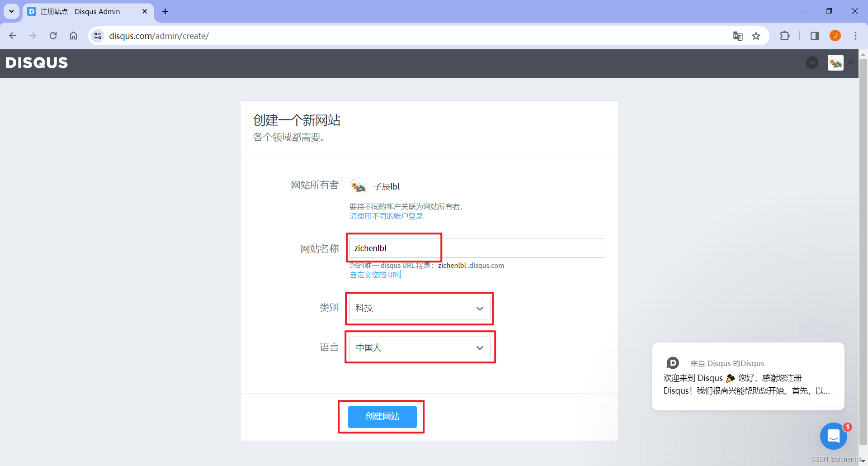View site information icon in address bar

pyautogui.click(x=98, y=36)
